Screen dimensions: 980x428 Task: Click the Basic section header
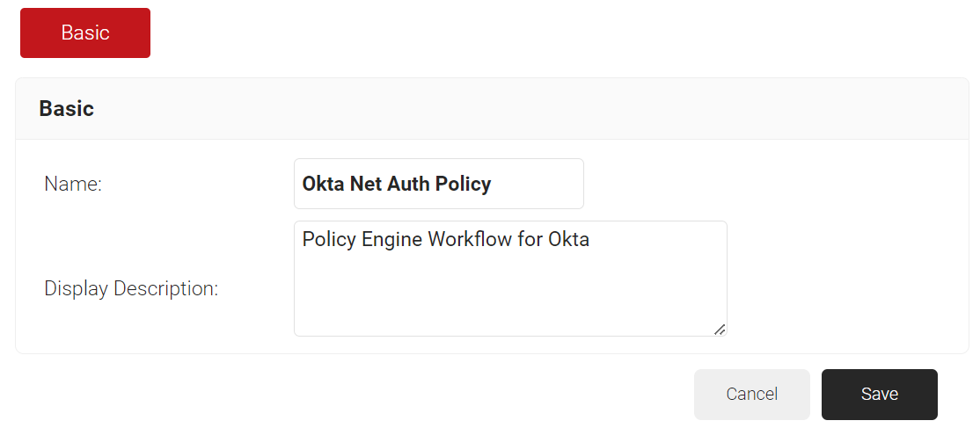67,109
